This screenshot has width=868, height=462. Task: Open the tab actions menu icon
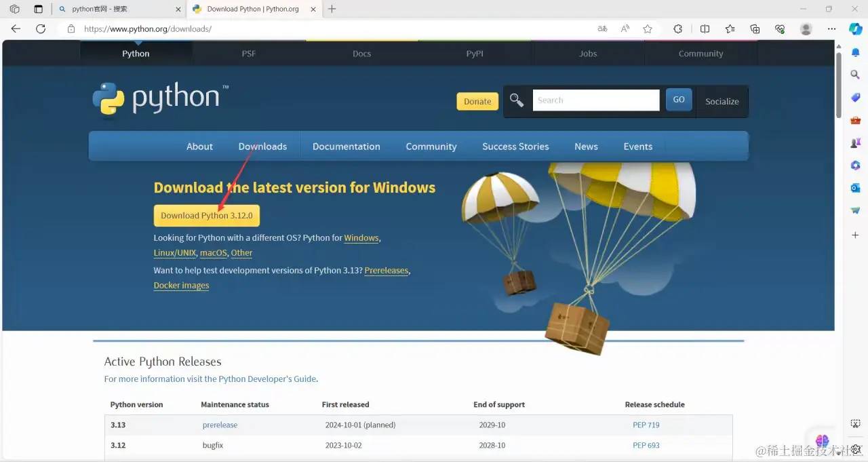38,9
